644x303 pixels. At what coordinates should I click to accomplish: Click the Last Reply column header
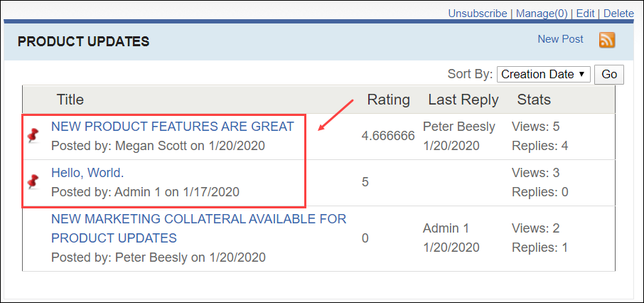(463, 100)
